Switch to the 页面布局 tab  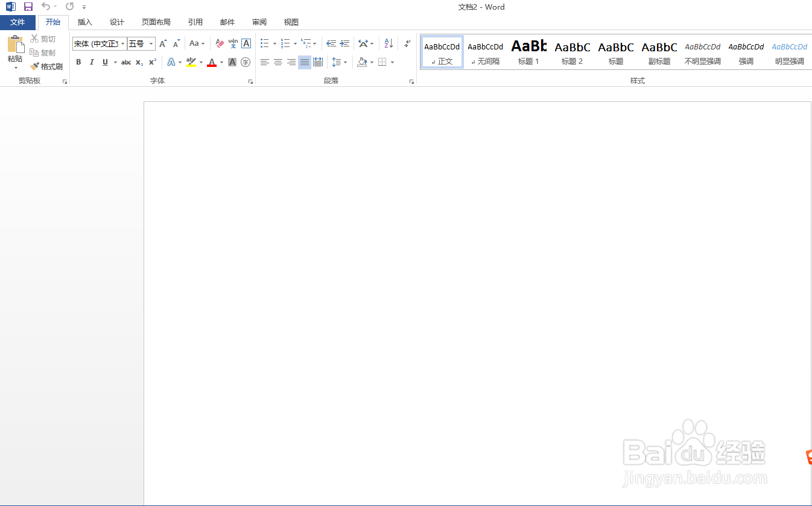tap(156, 22)
